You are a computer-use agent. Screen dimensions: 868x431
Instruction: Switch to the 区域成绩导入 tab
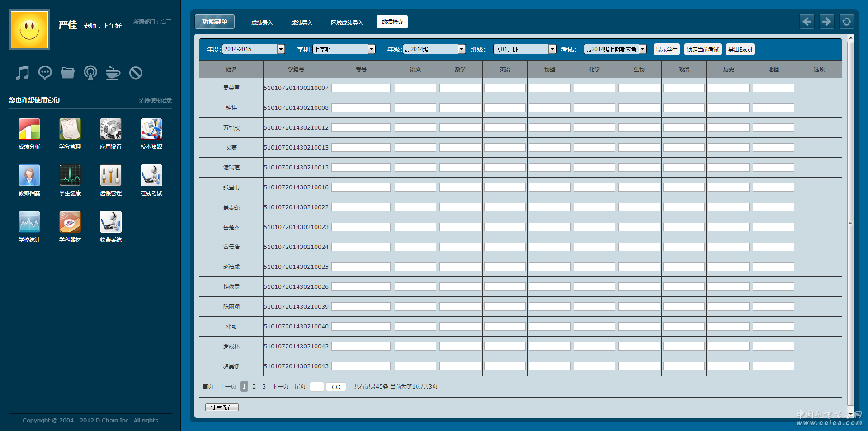point(347,23)
